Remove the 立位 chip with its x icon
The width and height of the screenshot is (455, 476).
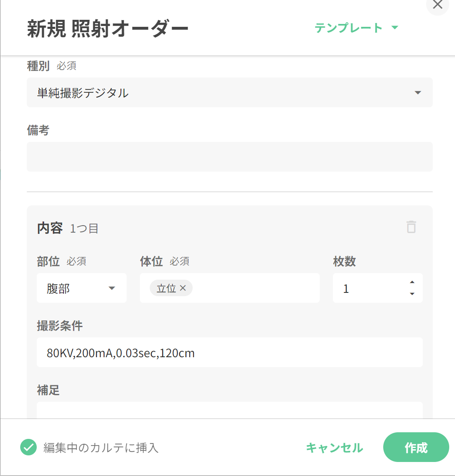click(183, 288)
